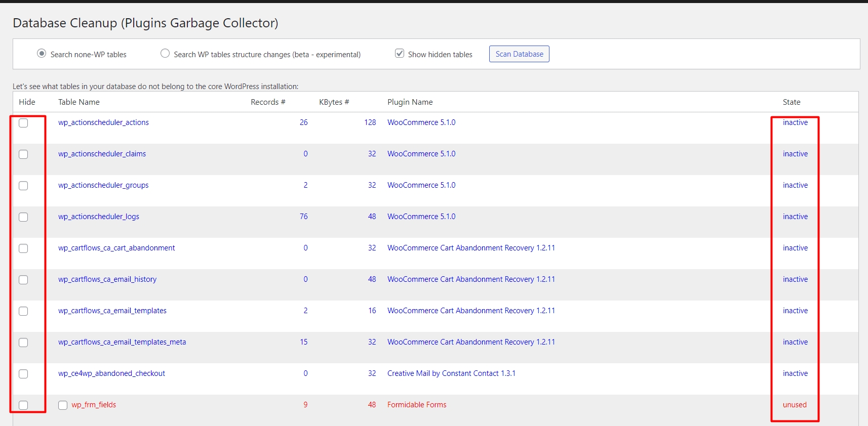Check the box beside wp_frm_fields table name

pyautogui.click(x=63, y=405)
